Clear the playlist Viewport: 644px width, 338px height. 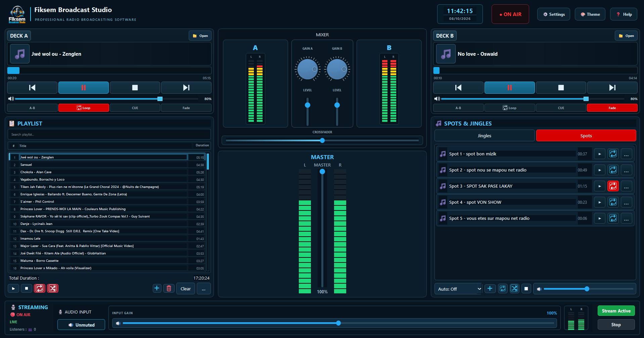click(186, 289)
